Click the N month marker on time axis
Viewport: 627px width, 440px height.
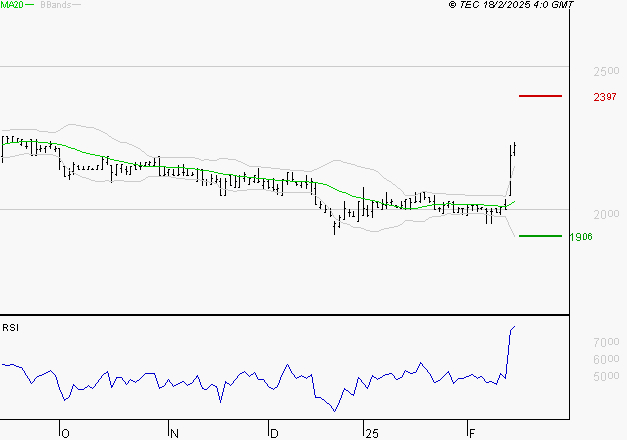(174, 433)
